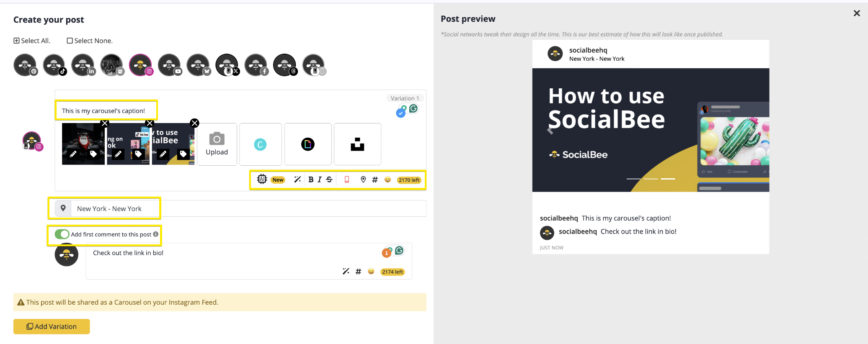Screen dimensions: 868x344
Task: Open the Unsplash media tile
Action: pyautogui.click(x=357, y=144)
